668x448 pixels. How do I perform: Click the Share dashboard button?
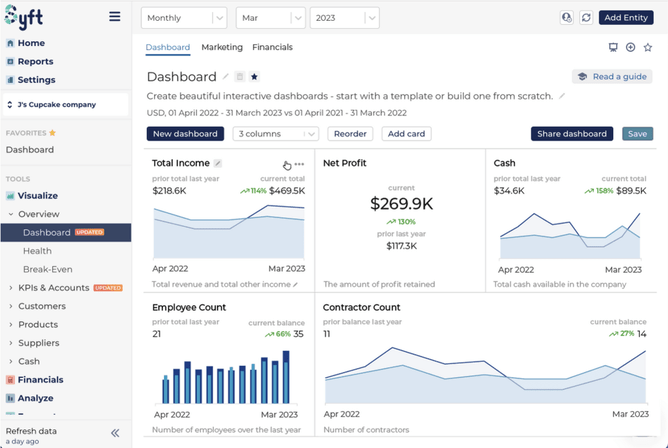pos(571,134)
